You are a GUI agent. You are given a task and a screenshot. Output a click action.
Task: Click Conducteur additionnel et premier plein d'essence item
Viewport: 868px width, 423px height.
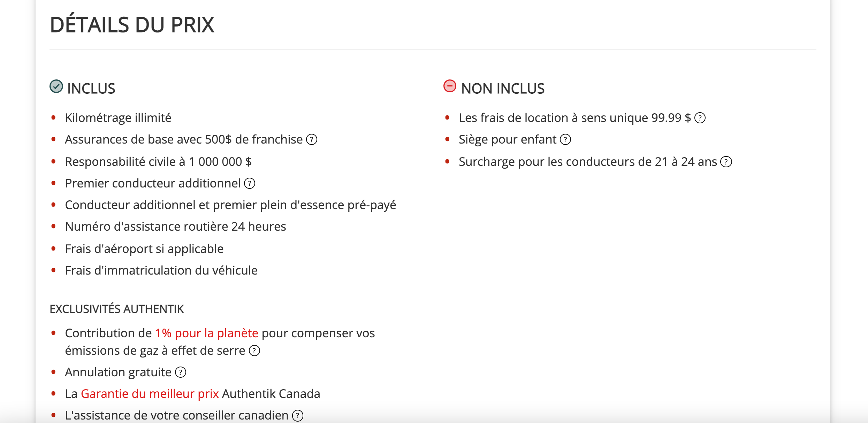230,205
